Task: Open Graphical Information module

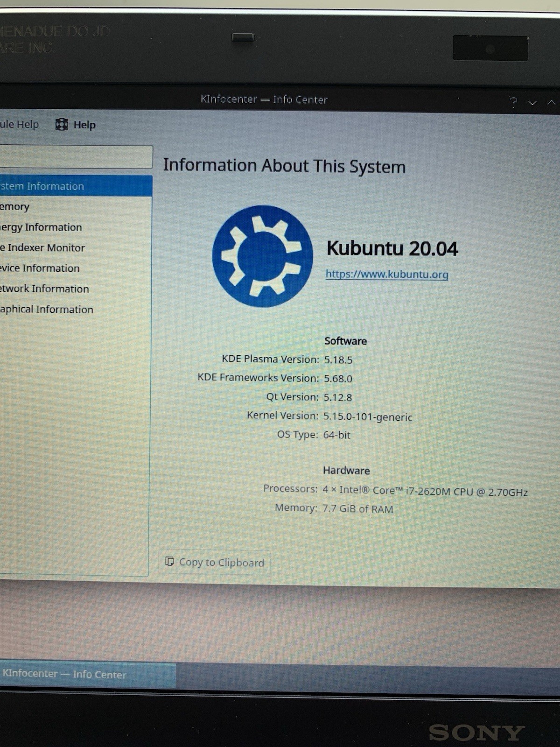Action: [x=76, y=309]
